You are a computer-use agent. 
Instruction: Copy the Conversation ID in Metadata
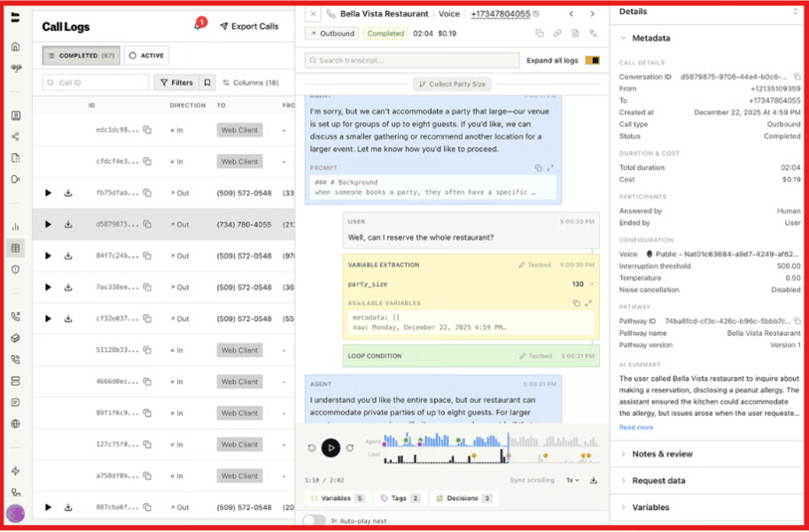click(797, 77)
